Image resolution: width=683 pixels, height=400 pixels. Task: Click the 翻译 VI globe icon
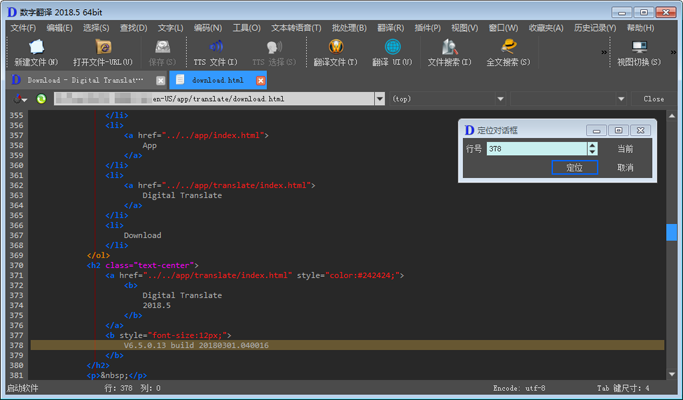(x=392, y=48)
